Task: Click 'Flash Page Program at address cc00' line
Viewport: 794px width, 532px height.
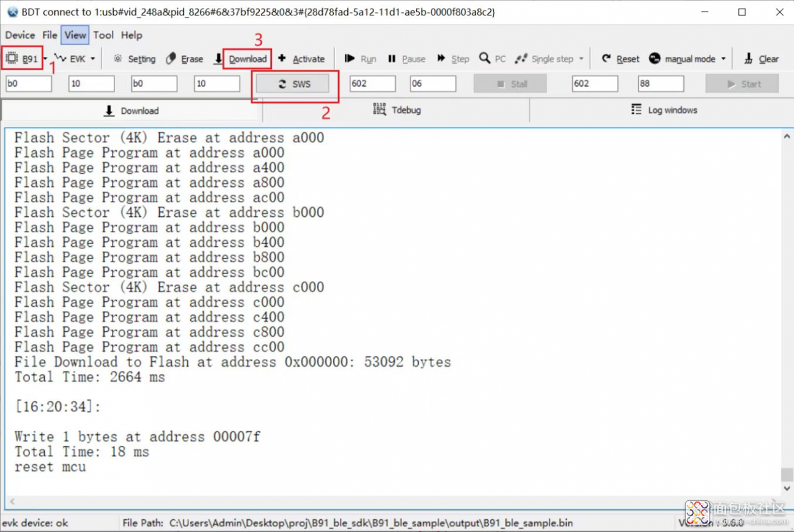Action: (x=149, y=348)
